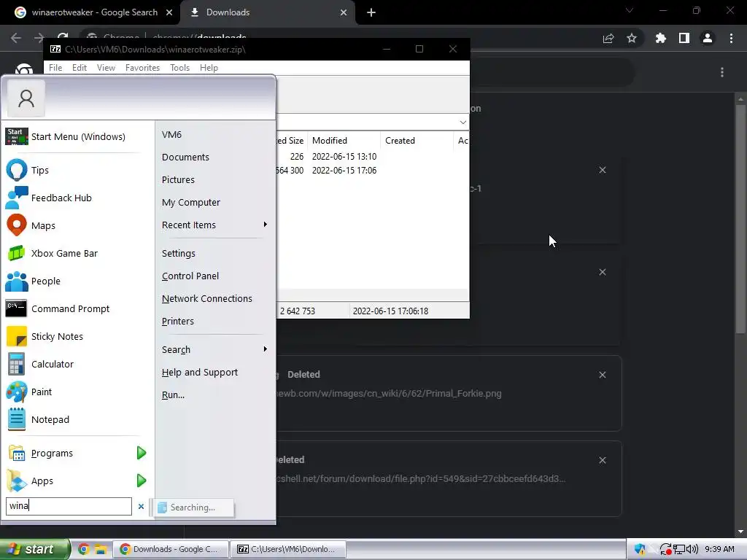This screenshot has height=560, width=747.
Task: Remove classicshell.net download entry from list
Action: (x=602, y=460)
